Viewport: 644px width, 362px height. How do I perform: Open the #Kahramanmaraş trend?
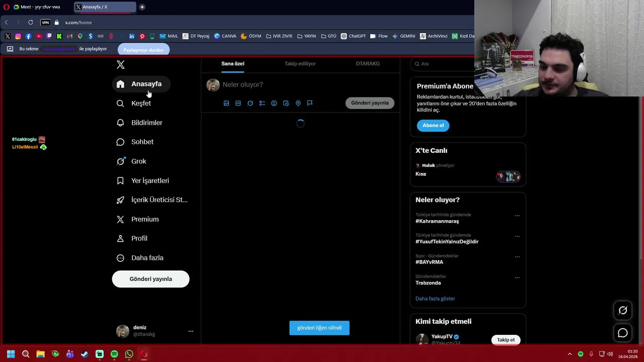tap(437, 221)
